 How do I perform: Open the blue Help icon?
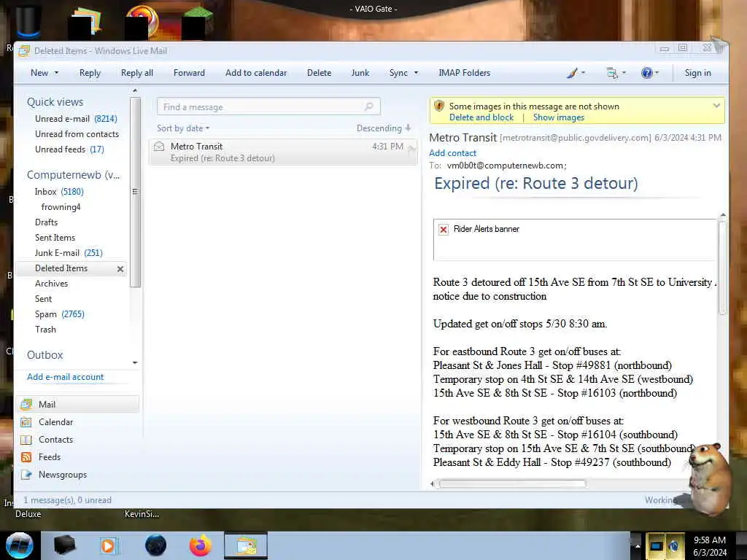click(646, 73)
